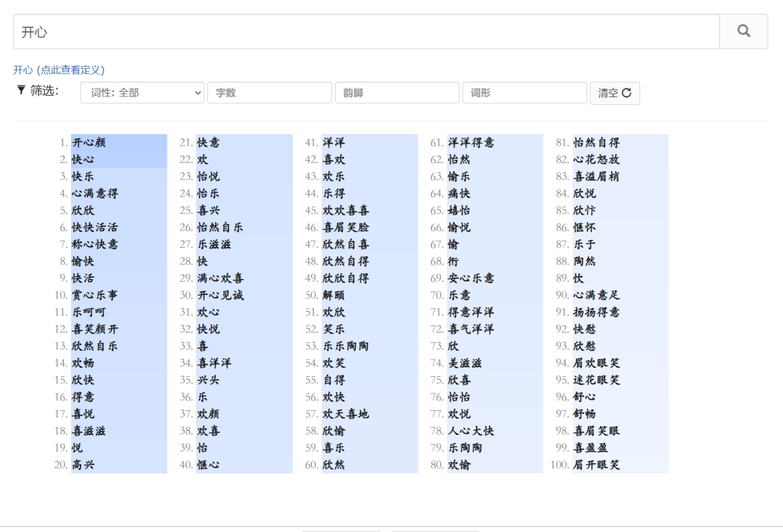Select the word 喜溢眉梢
This screenshot has width=783, height=532.
click(596, 177)
